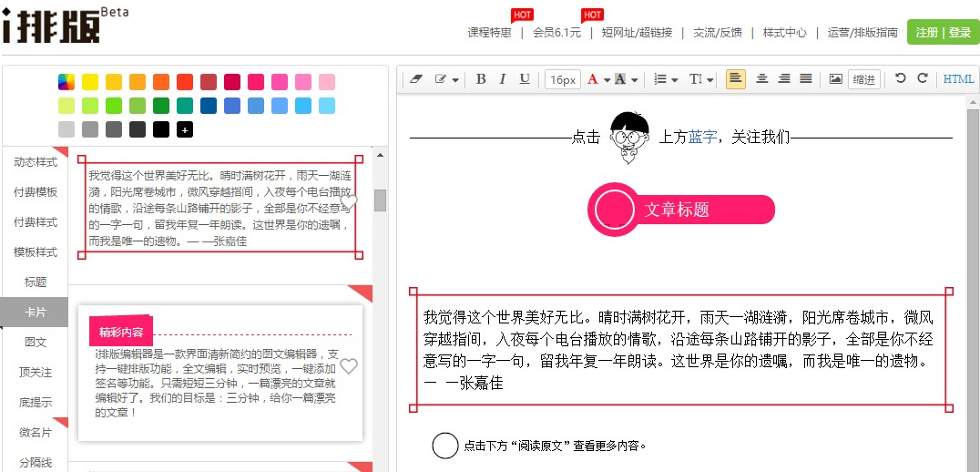Insert an image with the picture icon
The width and height of the screenshot is (980, 472).
pos(835,78)
